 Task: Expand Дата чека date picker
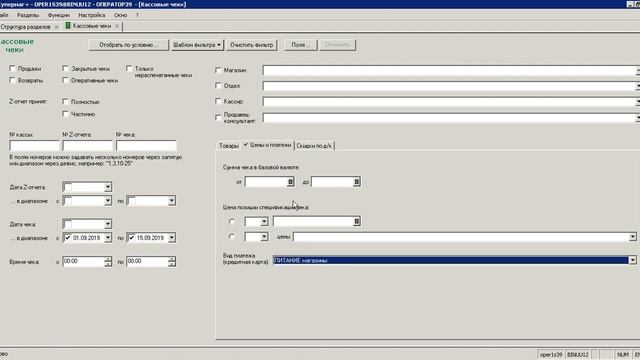(108, 224)
